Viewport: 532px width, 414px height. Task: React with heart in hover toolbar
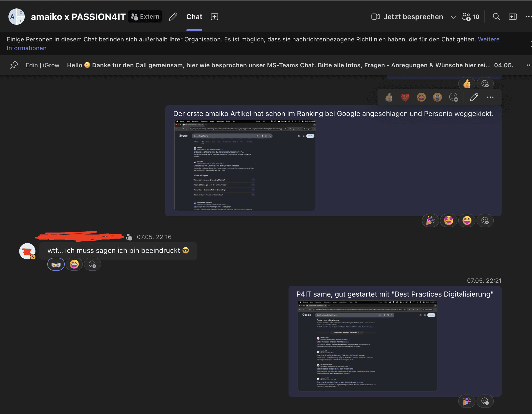click(405, 97)
